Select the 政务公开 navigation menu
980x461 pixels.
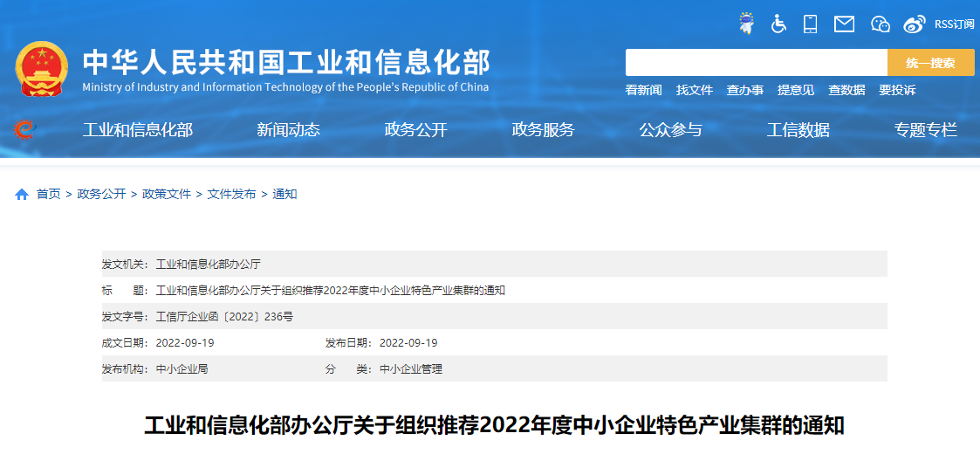point(415,130)
